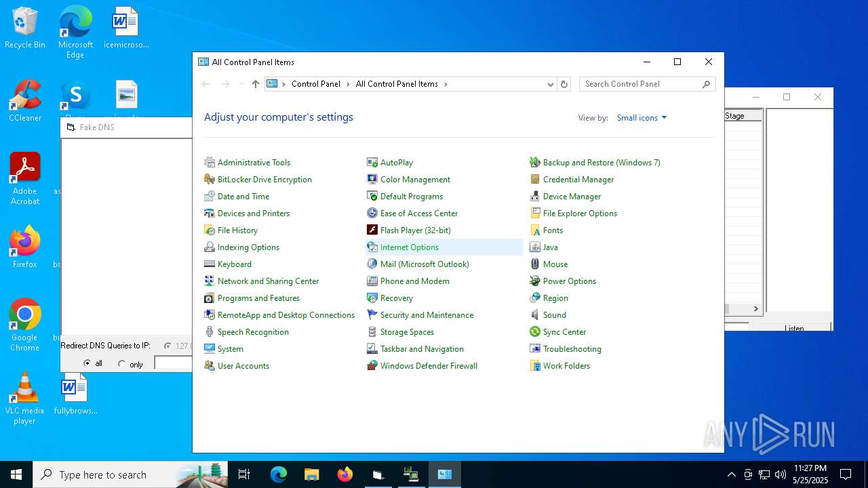This screenshot has height=488, width=868.
Task: Click the taskbar volume icon
Action: pyautogui.click(x=781, y=474)
